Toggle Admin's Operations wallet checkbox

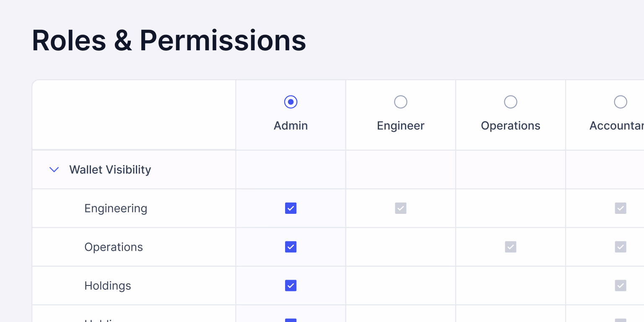[x=291, y=247]
